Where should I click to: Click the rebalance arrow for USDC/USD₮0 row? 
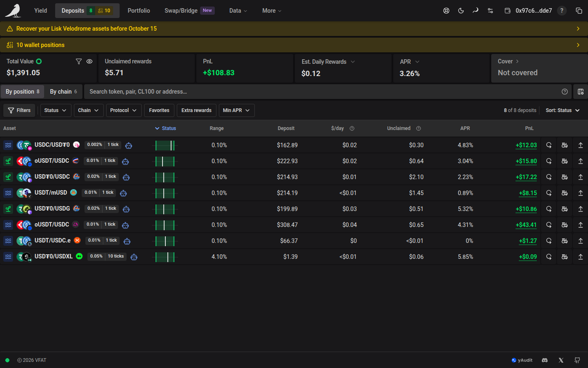(549, 145)
